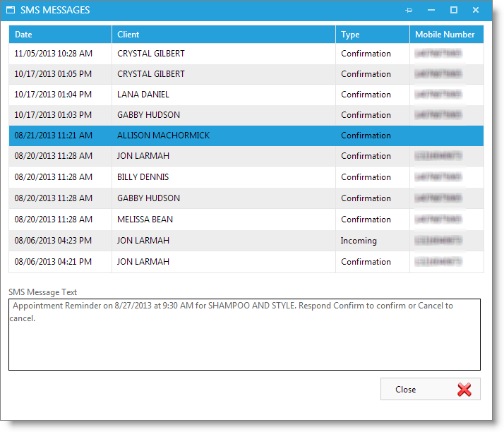The image size is (504, 432).
Task: Click the Type column header
Action: (372, 35)
